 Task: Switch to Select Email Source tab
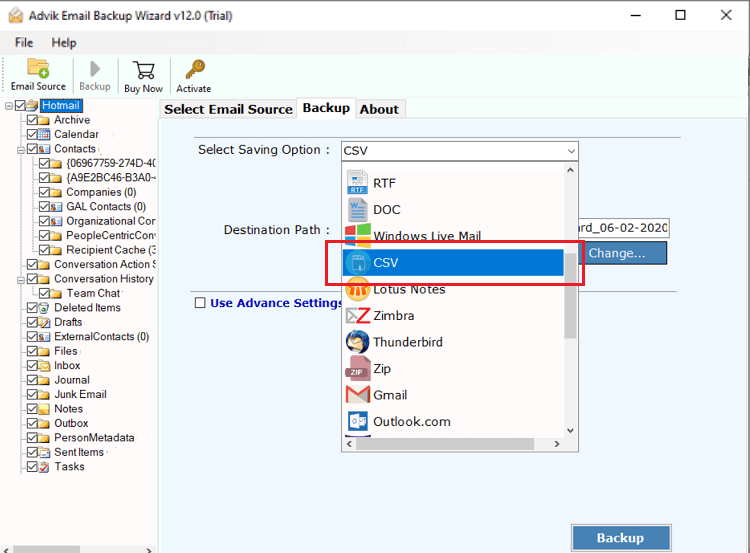pos(228,109)
